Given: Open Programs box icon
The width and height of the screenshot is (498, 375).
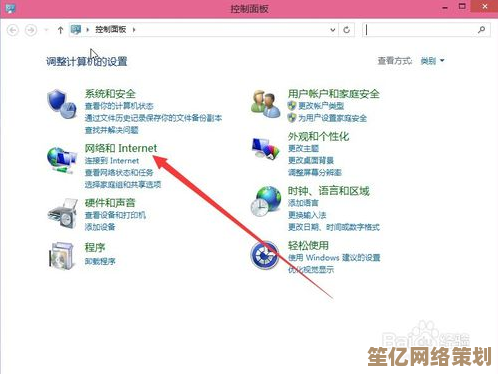Looking at the screenshot, I should point(62,255).
